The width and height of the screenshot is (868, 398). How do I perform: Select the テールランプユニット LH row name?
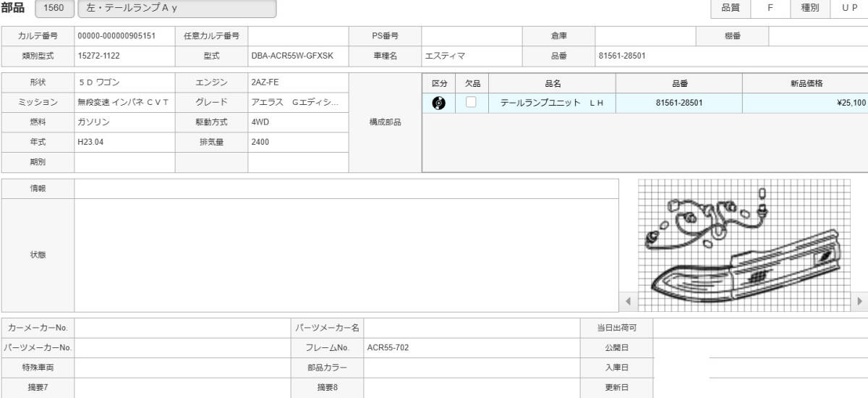pos(552,103)
